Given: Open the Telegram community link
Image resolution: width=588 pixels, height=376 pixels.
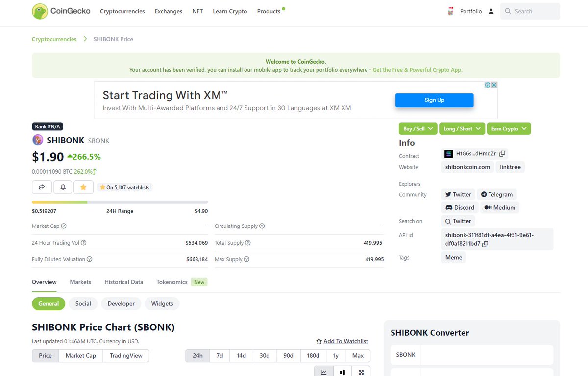Looking at the screenshot, I should coord(496,195).
